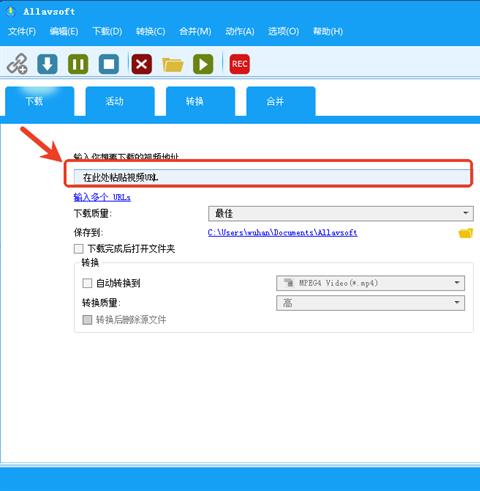The image size is (480, 491).
Task: Check the 自动转换到 checkbox
Action: tap(87, 283)
